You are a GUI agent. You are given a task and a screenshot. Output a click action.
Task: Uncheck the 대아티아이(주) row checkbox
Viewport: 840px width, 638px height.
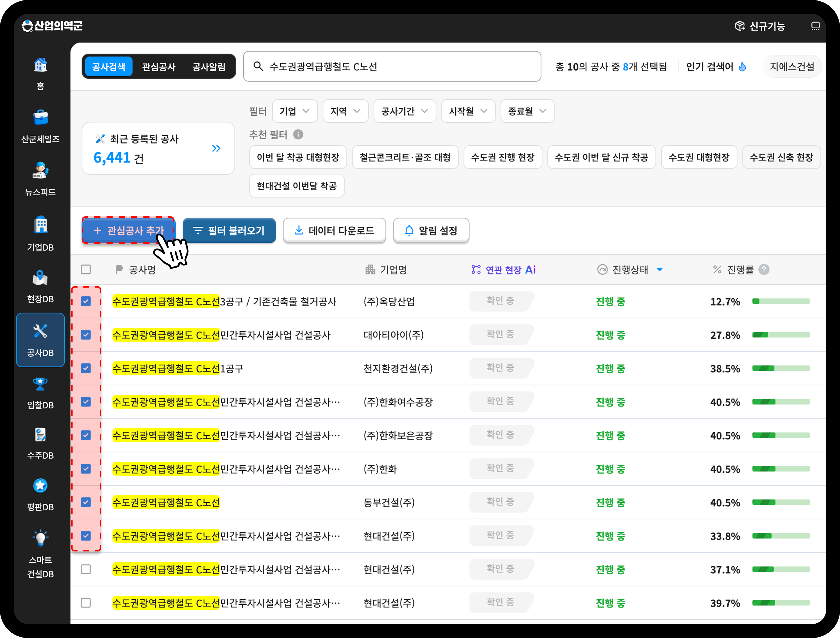coord(86,335)
